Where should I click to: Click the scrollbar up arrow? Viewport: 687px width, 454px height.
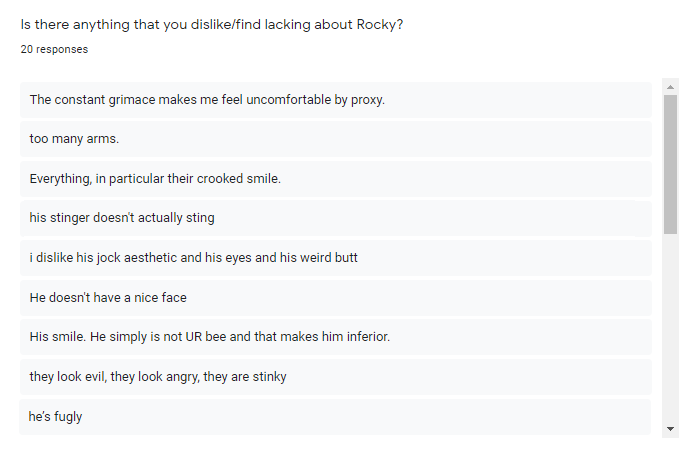coord(670,87)
